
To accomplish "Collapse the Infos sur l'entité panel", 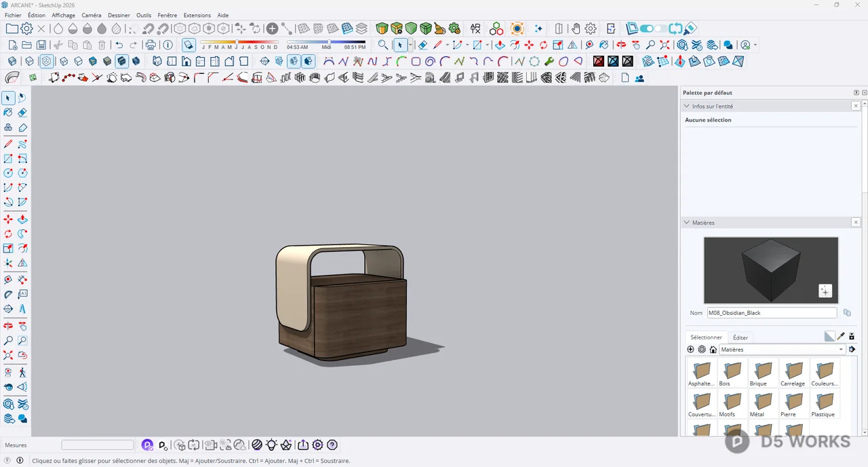I will [x=687, y=107].
